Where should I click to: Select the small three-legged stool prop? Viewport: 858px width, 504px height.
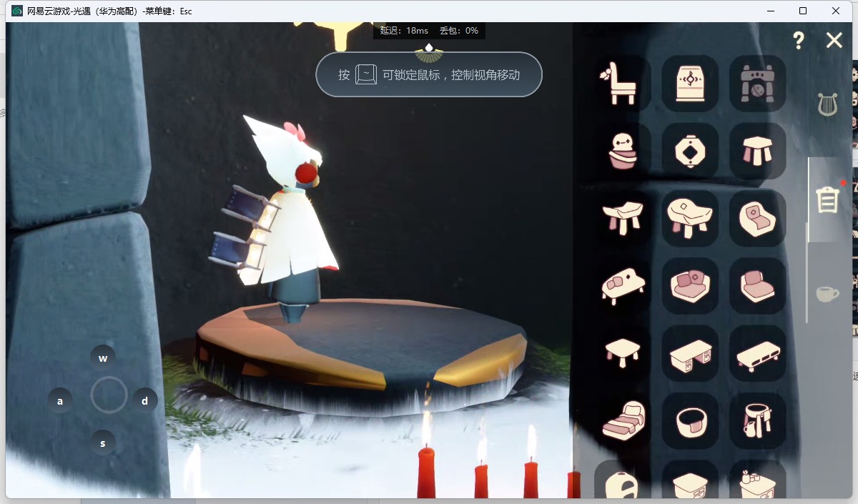click(x=757, y=151)
